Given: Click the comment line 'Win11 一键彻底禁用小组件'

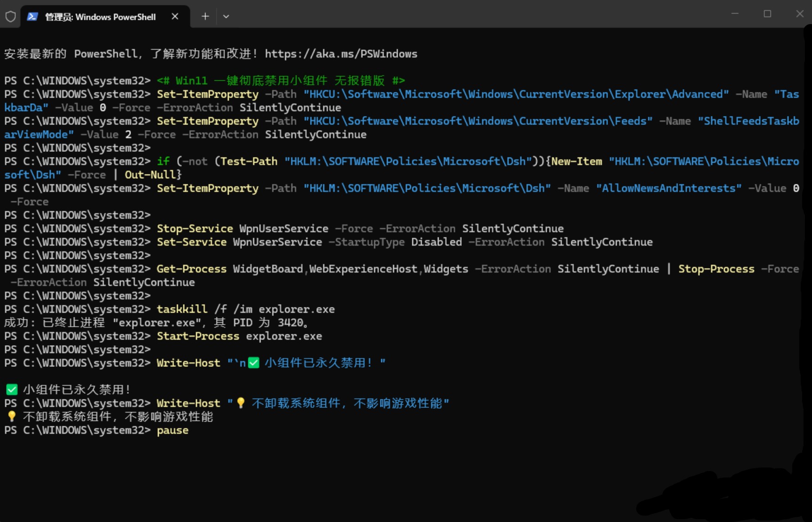Looking at the screenshot, I should pos(281,81).
